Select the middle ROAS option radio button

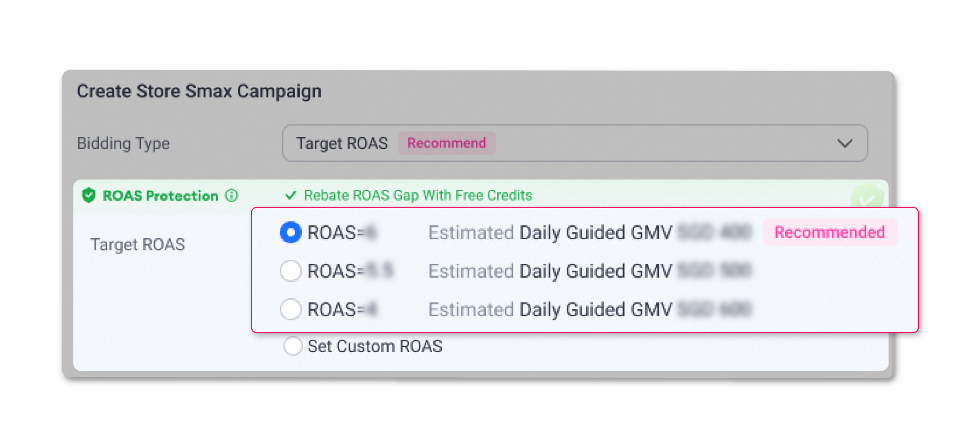291,271
